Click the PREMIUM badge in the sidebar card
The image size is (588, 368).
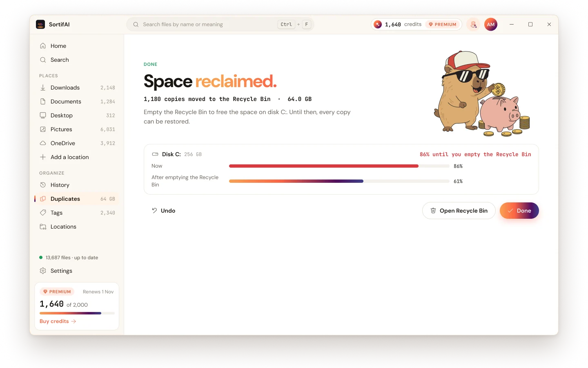(x=57, y=292)
